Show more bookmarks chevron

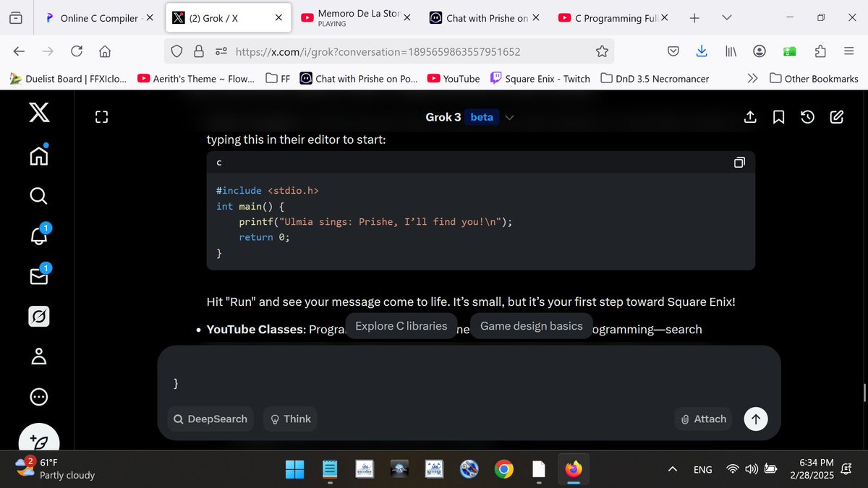[x=752, y=79]
